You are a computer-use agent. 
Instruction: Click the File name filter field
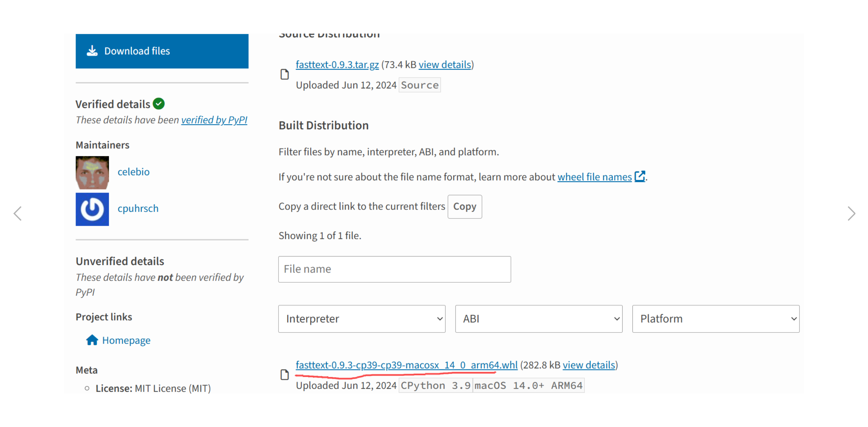coord(394,269)
